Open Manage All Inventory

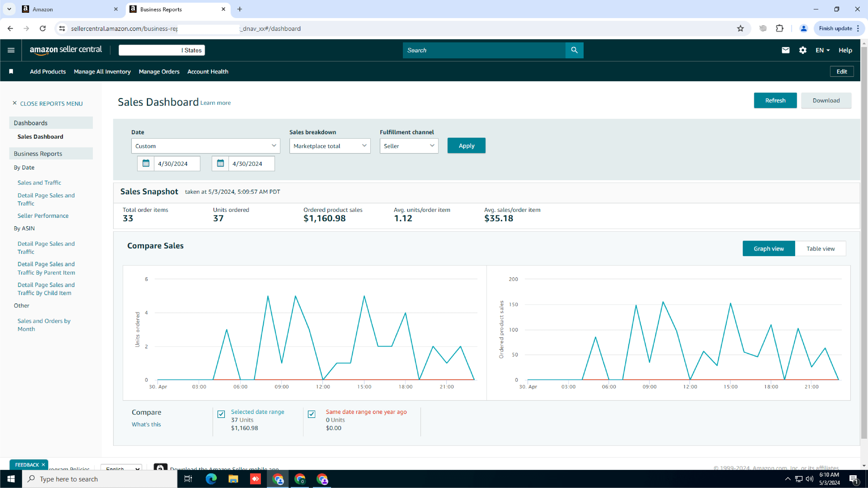(x=102, y=71)
